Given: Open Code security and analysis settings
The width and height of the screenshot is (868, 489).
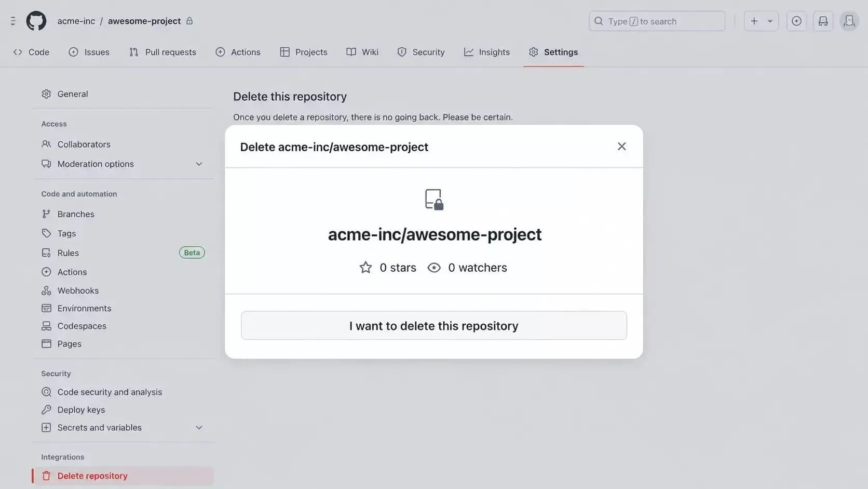Looking at the screenshot, I should [x=123, y=392].
